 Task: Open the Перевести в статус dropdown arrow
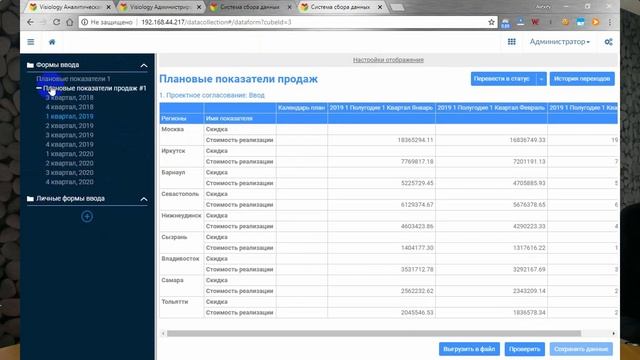click(x=541, y=79)
